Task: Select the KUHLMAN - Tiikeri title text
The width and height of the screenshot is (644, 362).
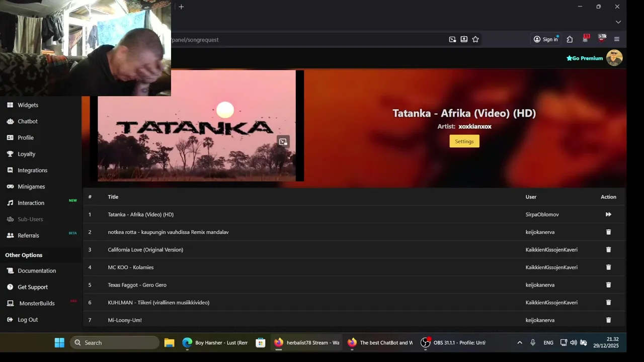Action: coord(158,302)
